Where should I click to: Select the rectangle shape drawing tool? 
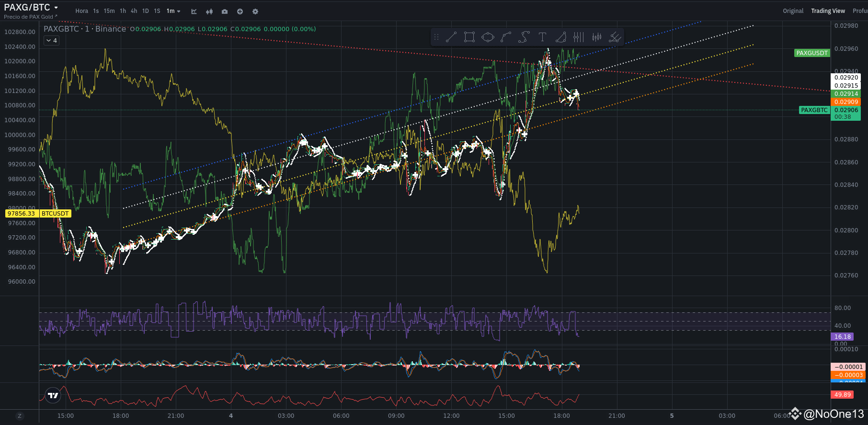469,37
